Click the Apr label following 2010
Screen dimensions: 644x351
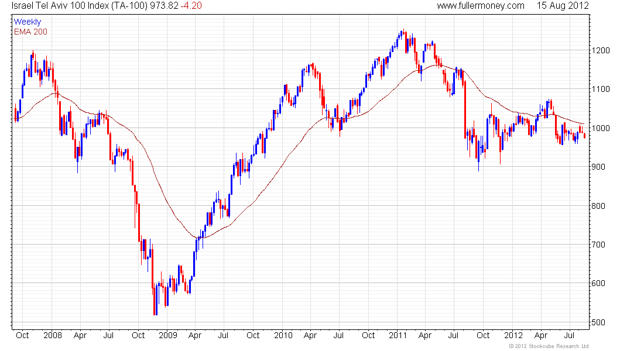point(310,336)
